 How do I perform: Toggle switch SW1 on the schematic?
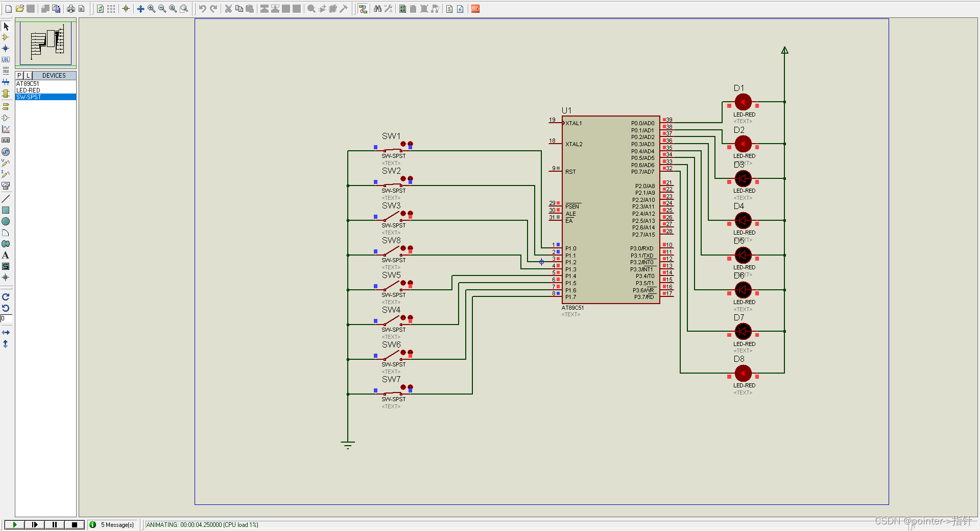[x=393, y=150]
